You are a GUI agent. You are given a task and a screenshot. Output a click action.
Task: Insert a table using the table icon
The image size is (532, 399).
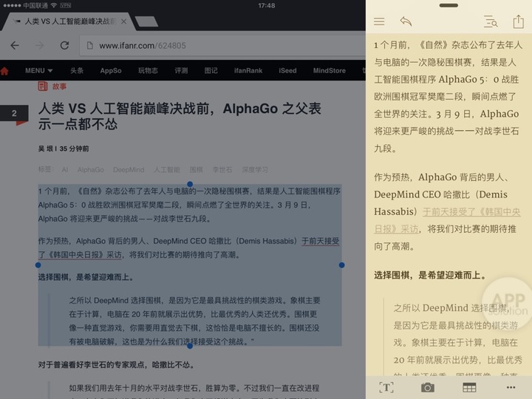pyautogui.click(x=469, y=387)
